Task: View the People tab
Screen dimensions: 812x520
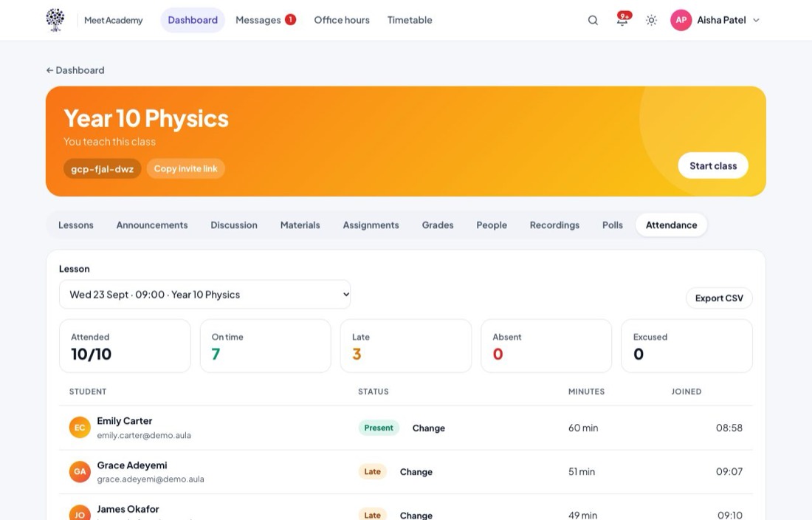Action: [x=492, y=225]
